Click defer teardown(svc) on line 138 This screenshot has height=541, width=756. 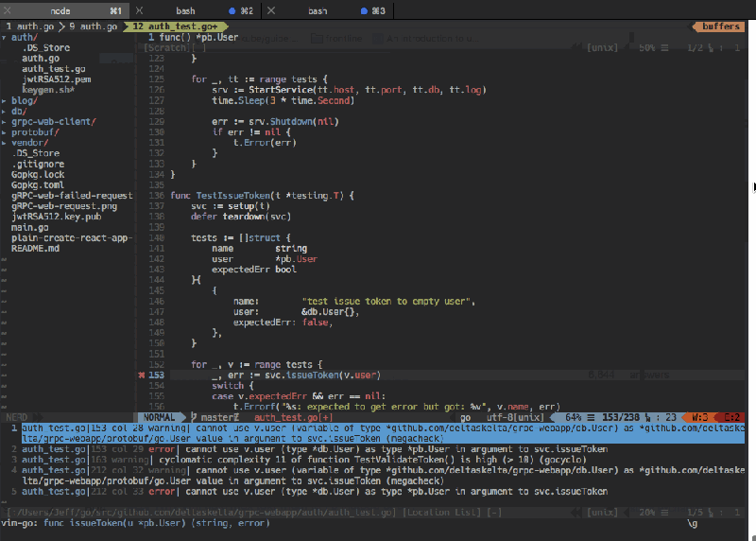tap(241, 217)
